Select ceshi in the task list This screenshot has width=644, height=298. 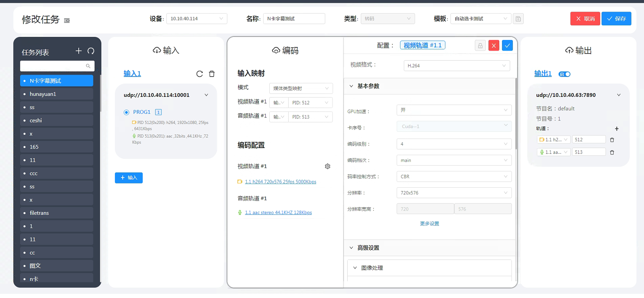click(57, 120)
